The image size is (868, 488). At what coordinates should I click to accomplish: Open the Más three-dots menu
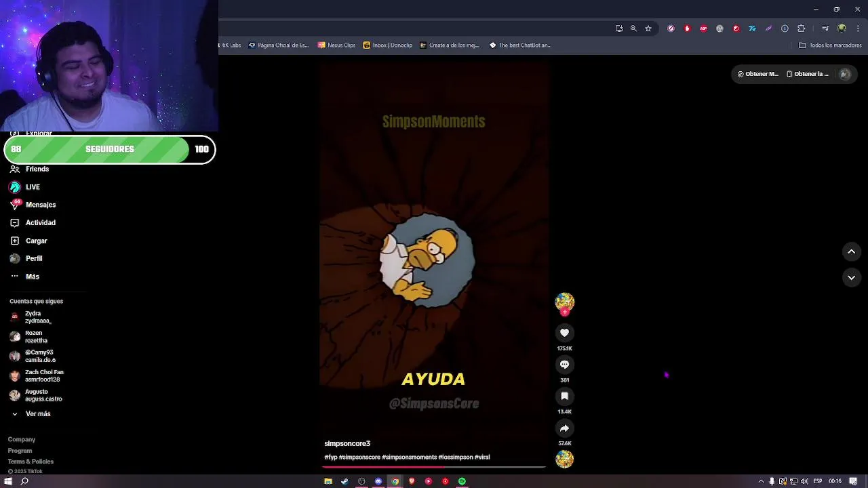tap(24, 277)
